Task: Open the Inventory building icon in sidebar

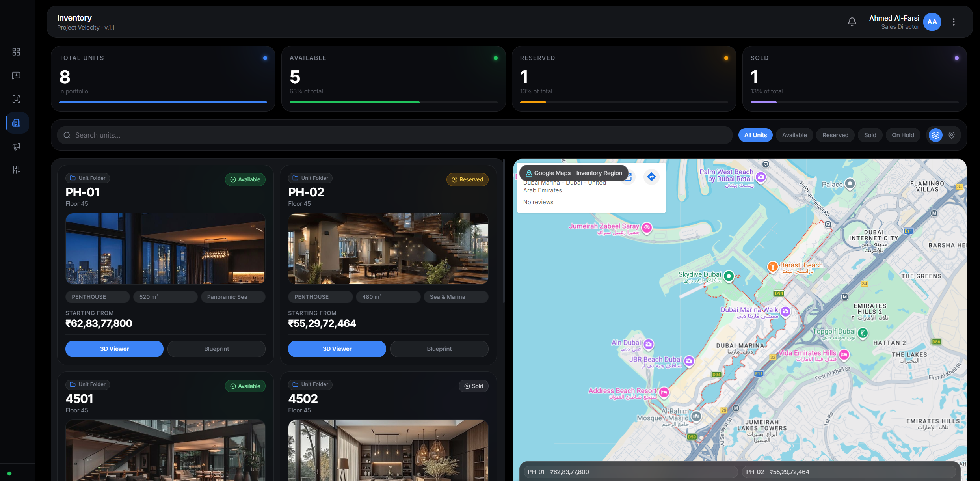Action: point(16,123)
